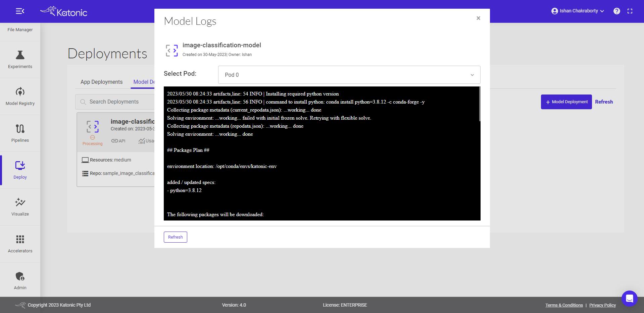This screenshot has height=313, width=644.
Task: Click the user profile avatar icon
Action: [x=555, y=11]
